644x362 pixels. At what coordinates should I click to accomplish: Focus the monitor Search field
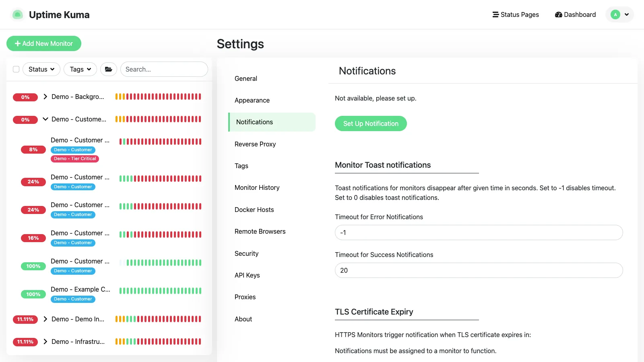point(164,69)
